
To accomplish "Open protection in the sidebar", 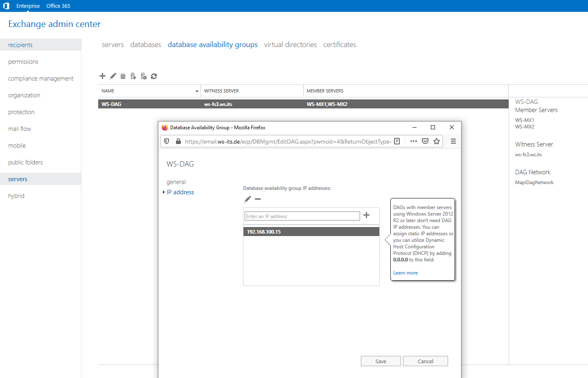I will pyautogui.click(x=41, y=112).
